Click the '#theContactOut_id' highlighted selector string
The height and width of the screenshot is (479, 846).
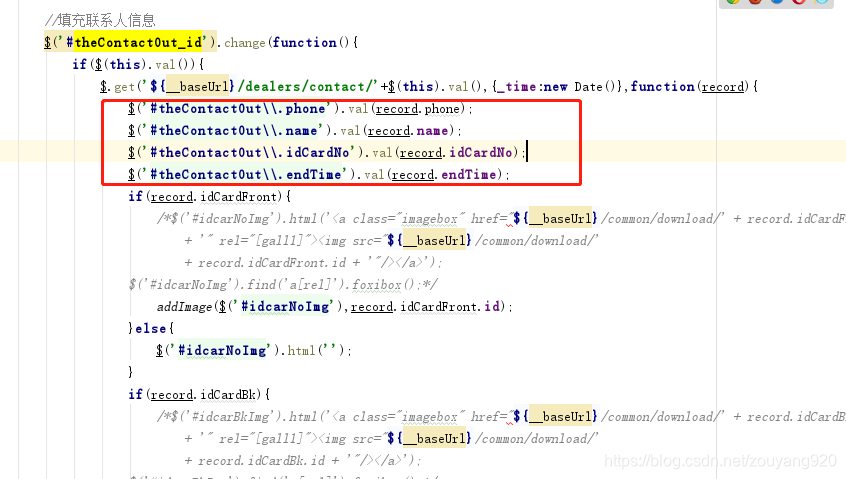(134, 42)
